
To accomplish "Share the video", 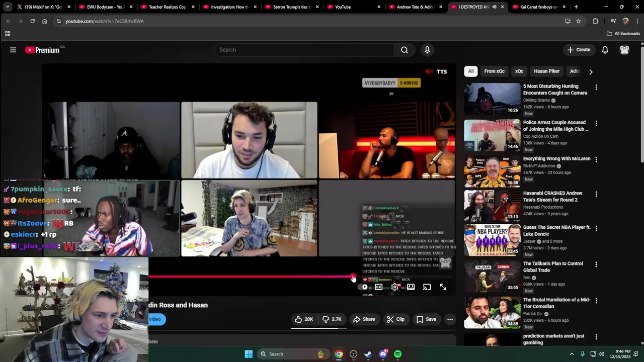I will (364, 319).
